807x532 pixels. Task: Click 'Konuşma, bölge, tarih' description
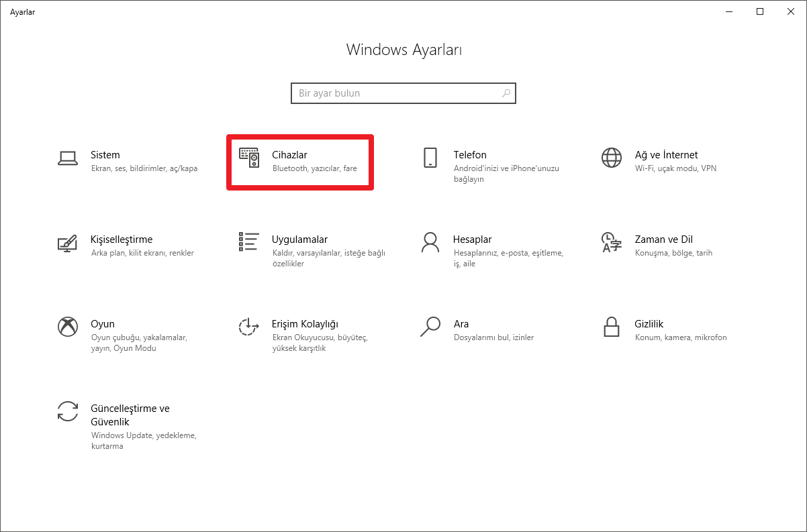(x=674, y=254)
